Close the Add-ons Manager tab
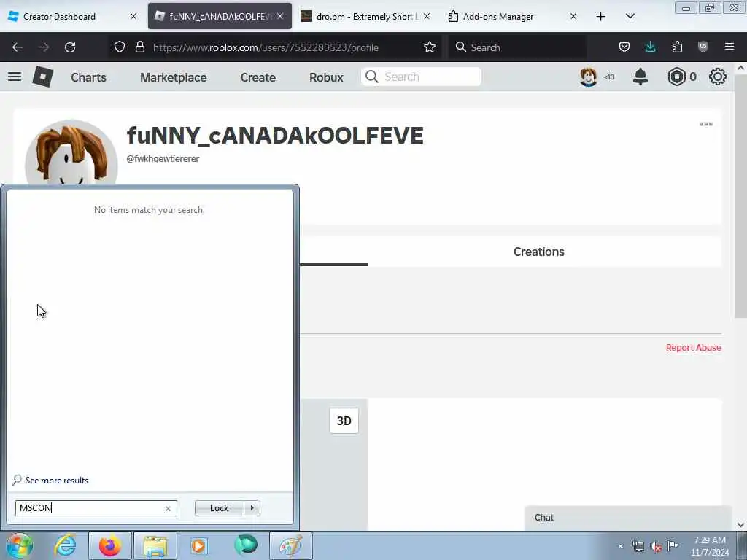Image resolution: width=747 pixels, height=560 pixels. coord(573,16)
